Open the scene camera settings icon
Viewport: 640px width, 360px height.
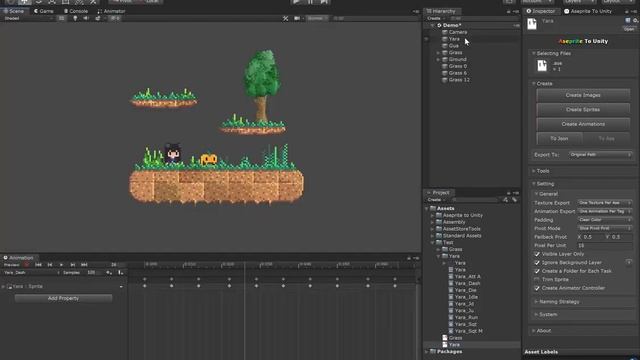(297, 18)
